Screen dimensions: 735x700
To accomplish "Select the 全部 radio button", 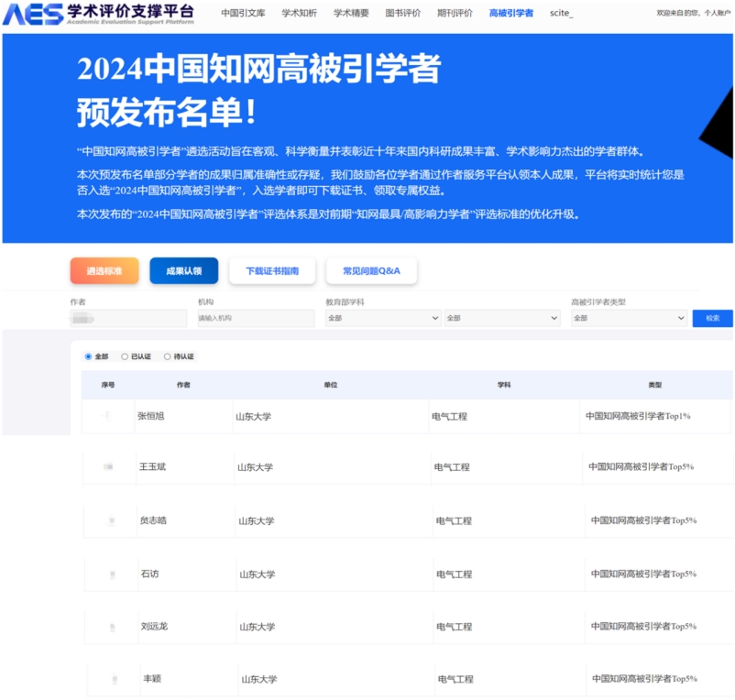I will point(89,356).
